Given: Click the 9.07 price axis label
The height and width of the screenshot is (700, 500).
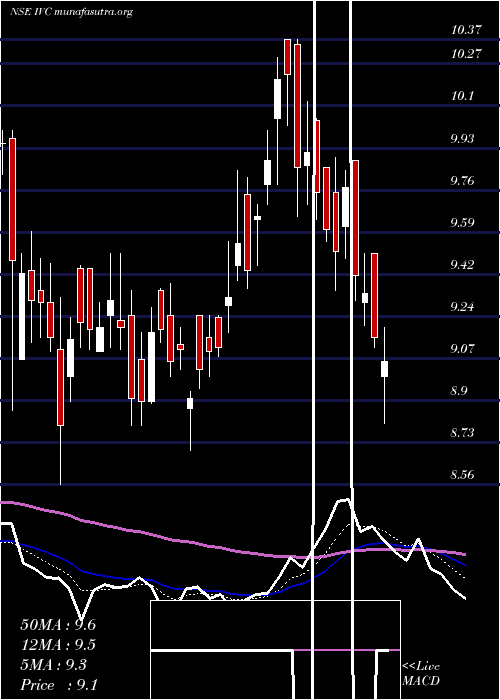Looking at the screenshot, I should coord(462,348).
